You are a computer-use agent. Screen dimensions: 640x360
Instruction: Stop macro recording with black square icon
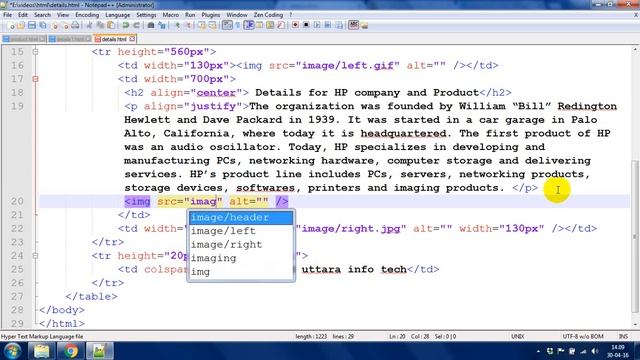tap(306, 25)
